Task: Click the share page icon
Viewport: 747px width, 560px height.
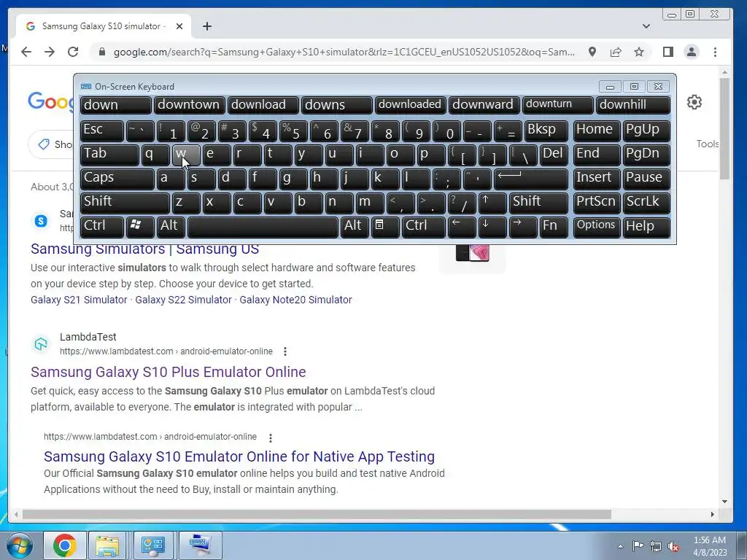Action: coord(616,52)
